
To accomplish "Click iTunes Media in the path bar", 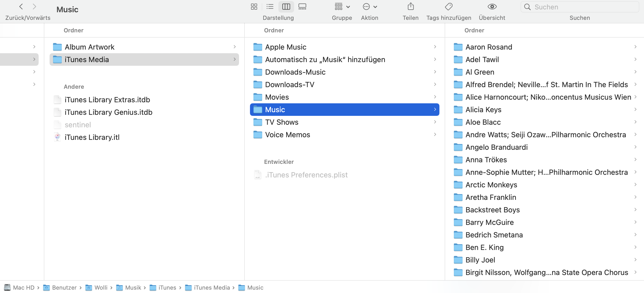I will 212,288.
